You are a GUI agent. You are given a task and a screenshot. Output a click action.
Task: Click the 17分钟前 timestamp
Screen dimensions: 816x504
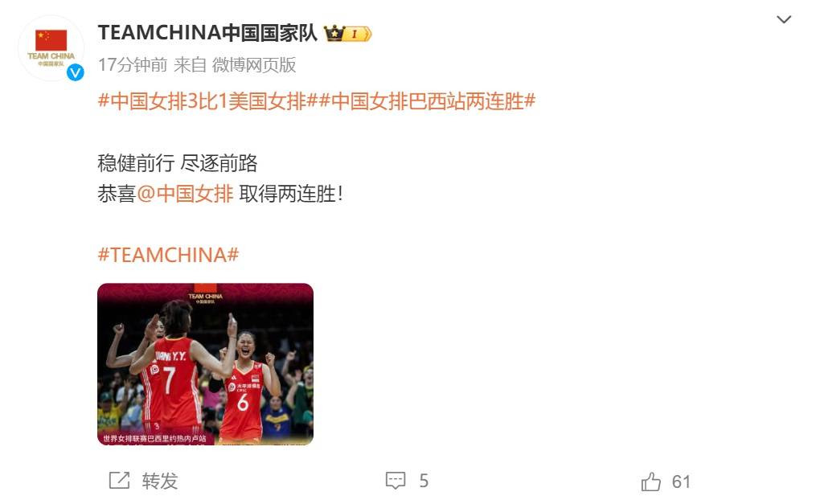tap(133, 65)
